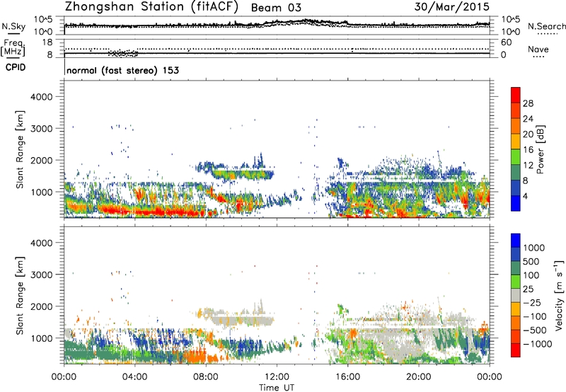Click the blue bottom of power colorbar

coord(516,203)
